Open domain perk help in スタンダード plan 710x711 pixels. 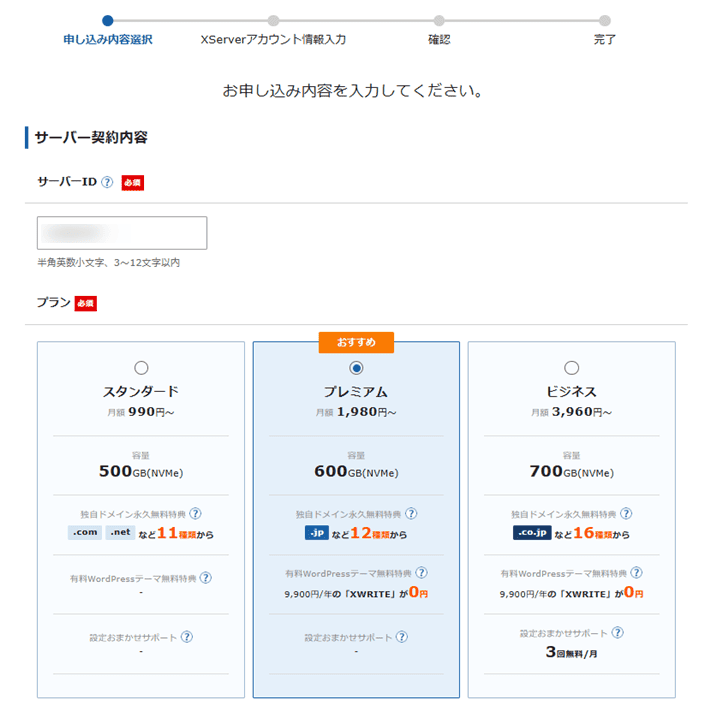[196, 513]
